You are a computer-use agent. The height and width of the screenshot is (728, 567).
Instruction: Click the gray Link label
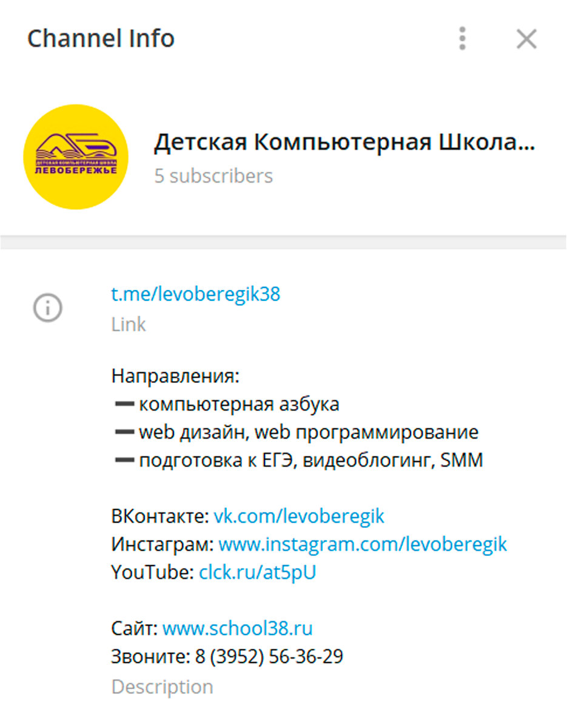point(129,325)
